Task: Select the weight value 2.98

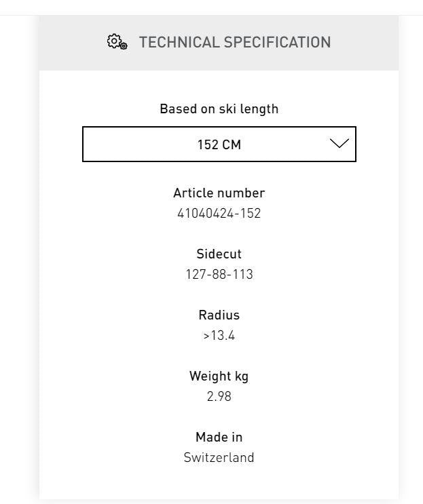Action: tap(219, 397)
